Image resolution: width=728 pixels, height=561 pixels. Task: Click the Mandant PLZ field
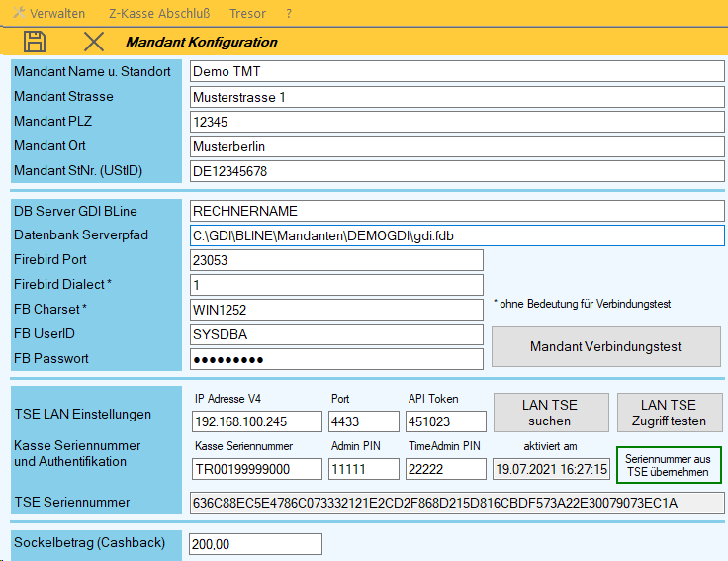457,122
